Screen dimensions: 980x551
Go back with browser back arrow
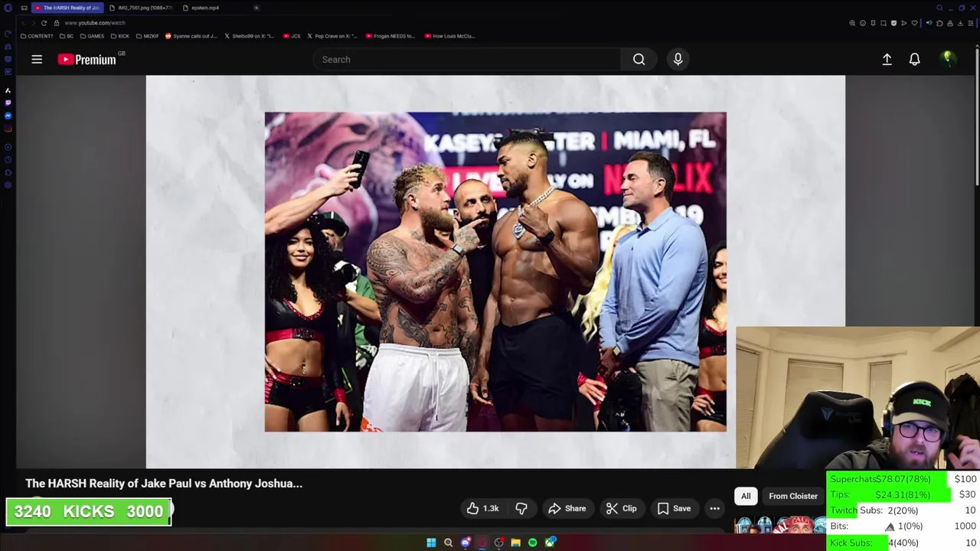[24, 23]
